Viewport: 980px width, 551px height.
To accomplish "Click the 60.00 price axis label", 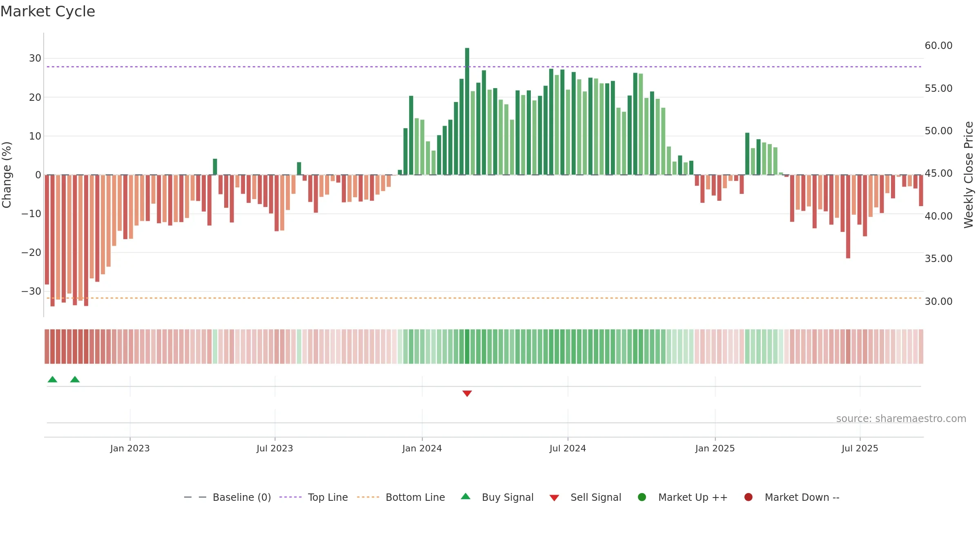I will pyautogui.click(x=938, y=45).
